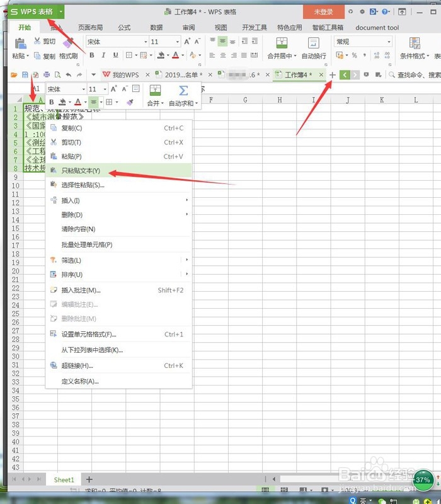Screen dimensions: 441x504
Task: Click the Save icon in quick toolbar
Action: click(x=25, y=75)
